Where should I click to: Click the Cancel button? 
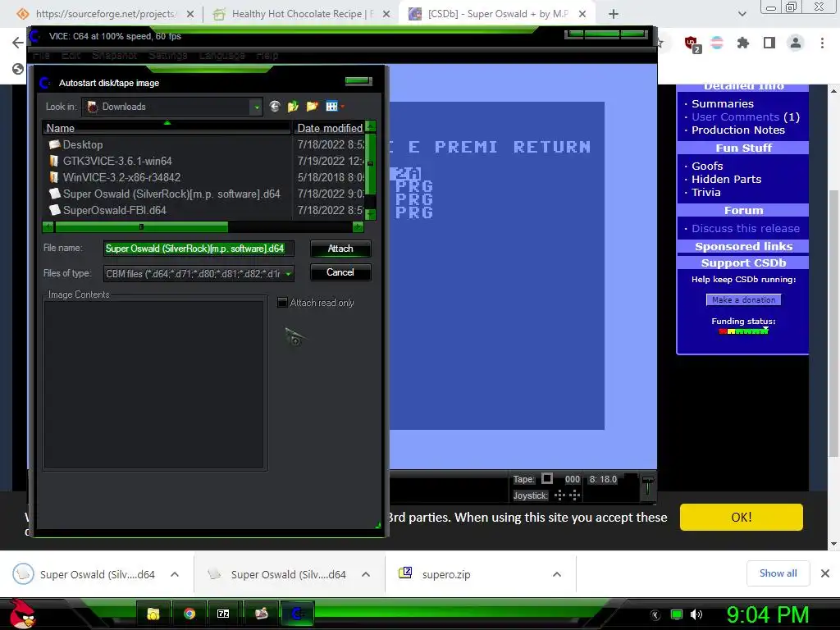pyautogui.click(x=340, y=272)
